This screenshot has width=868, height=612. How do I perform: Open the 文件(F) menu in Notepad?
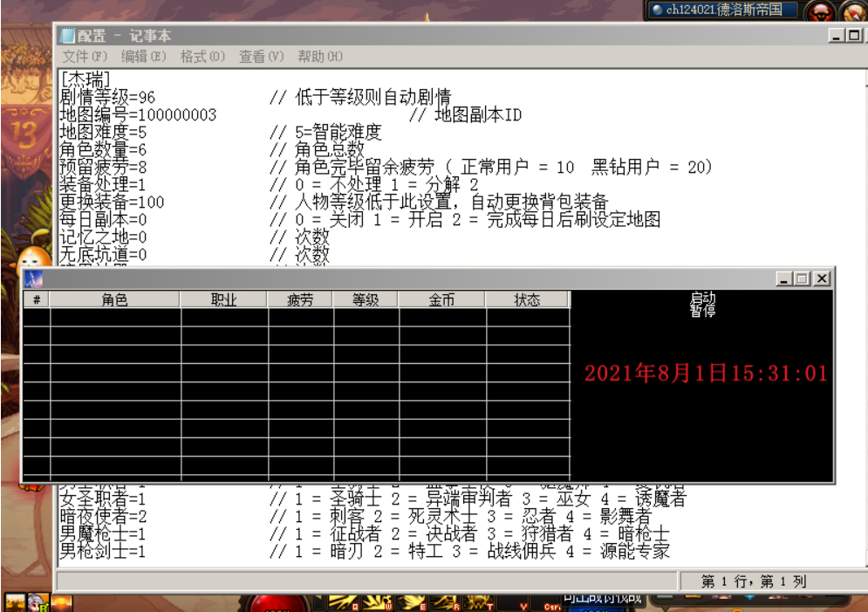pyautogui.click(x=85, y=57)
